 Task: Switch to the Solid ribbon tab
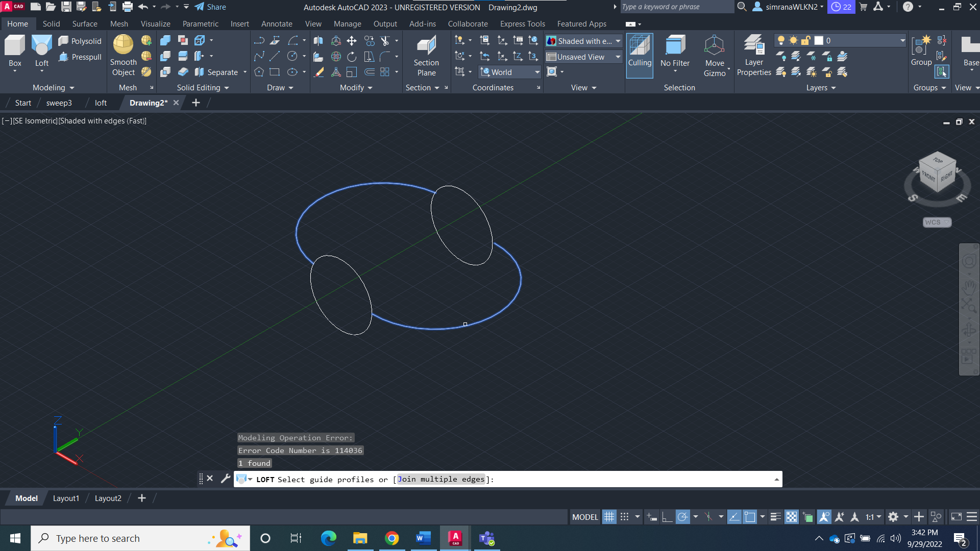tap(51, 23)
